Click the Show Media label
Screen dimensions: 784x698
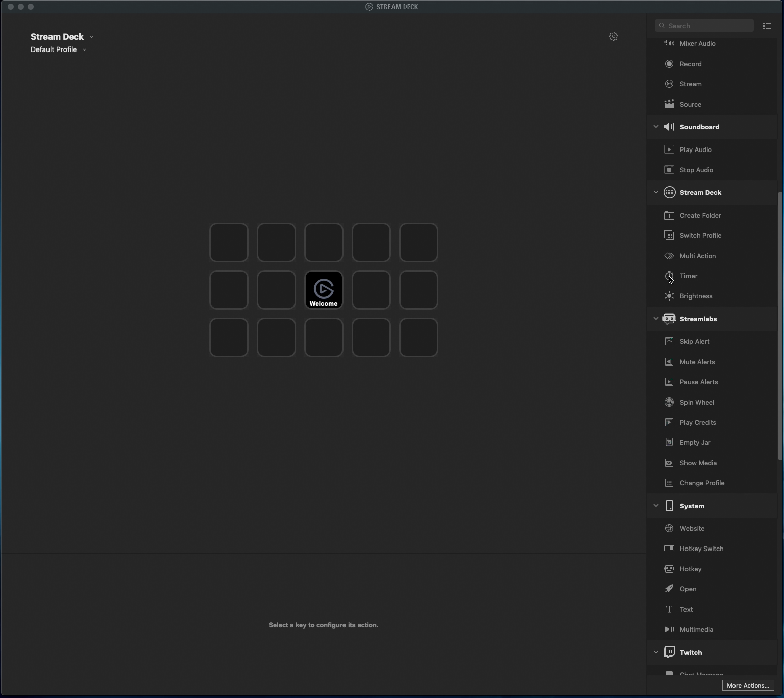tap(698, 463)
